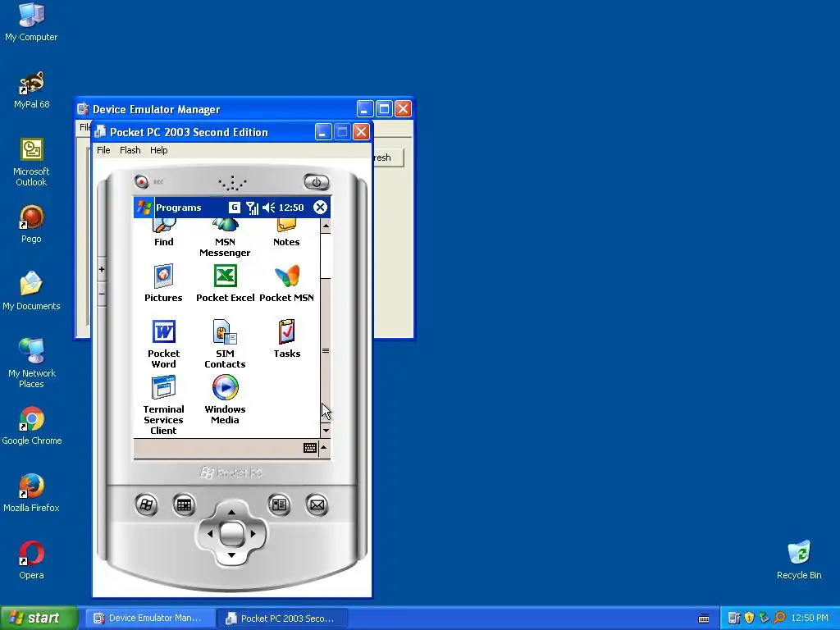Open the Recycle Bin
Screen dimensions: 840x630
[799, 560]
